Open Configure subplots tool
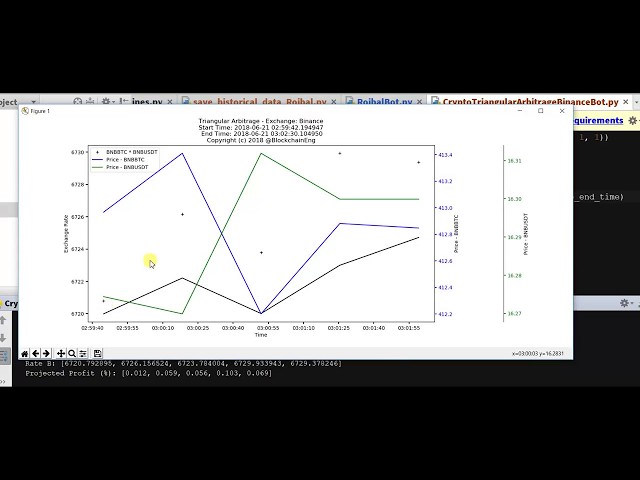The width and height of the screenshot is (640, 480). [x=83, y=353]
